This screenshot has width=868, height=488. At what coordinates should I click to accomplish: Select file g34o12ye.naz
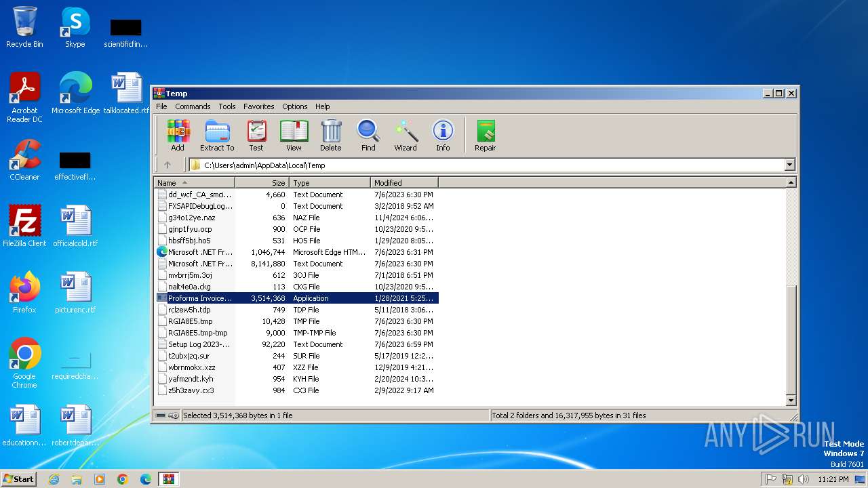point(297,218)
